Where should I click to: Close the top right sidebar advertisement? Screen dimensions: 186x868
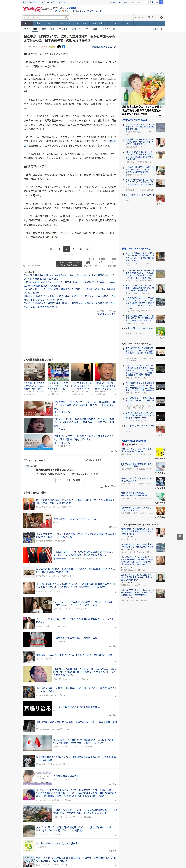click(x=163, y=73)
